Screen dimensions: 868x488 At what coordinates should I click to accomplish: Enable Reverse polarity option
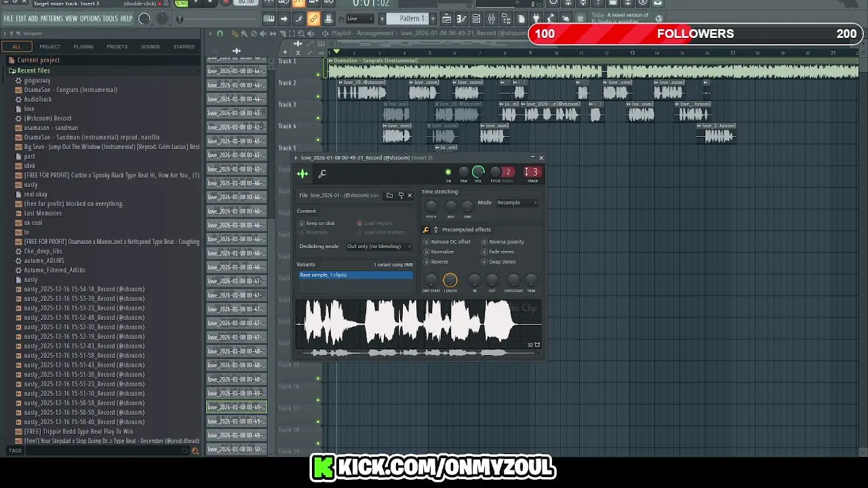click(x=503, y=242)
